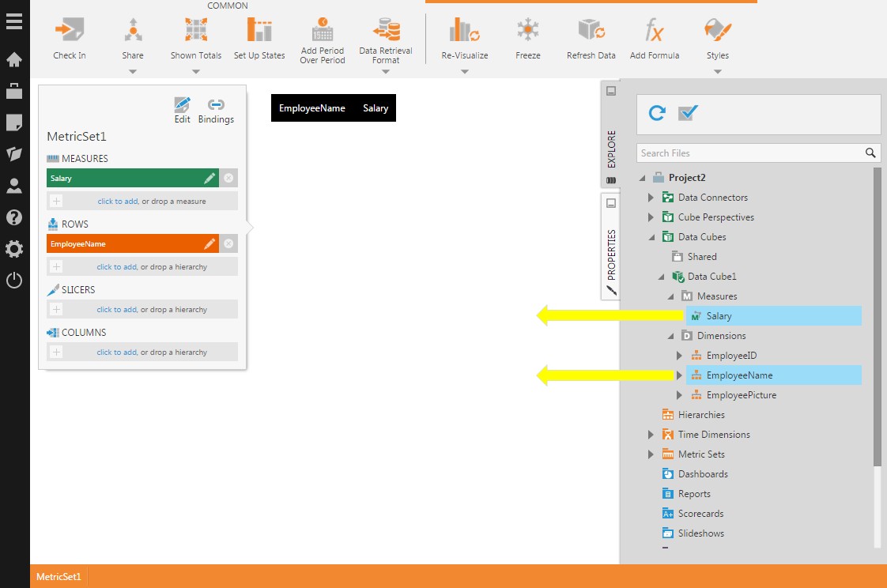Image resolution: width=887 pixels, height=588 pixels.
Task: Expand the EmployeeID dimension in the tree
Action: pos(678,355)
